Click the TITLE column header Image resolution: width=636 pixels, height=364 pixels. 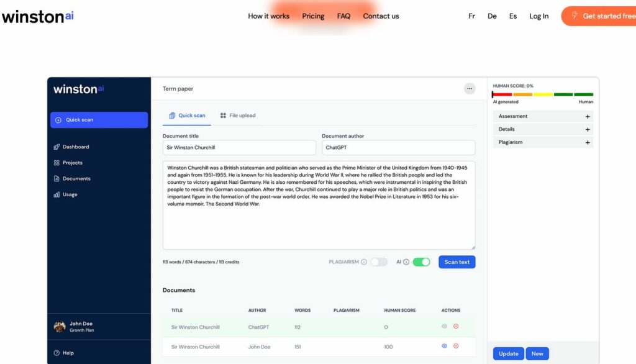[x=177, y=311]
